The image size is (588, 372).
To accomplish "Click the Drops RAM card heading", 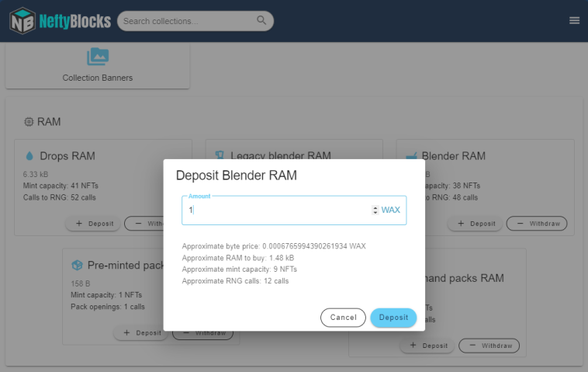I will click(67, 156).
